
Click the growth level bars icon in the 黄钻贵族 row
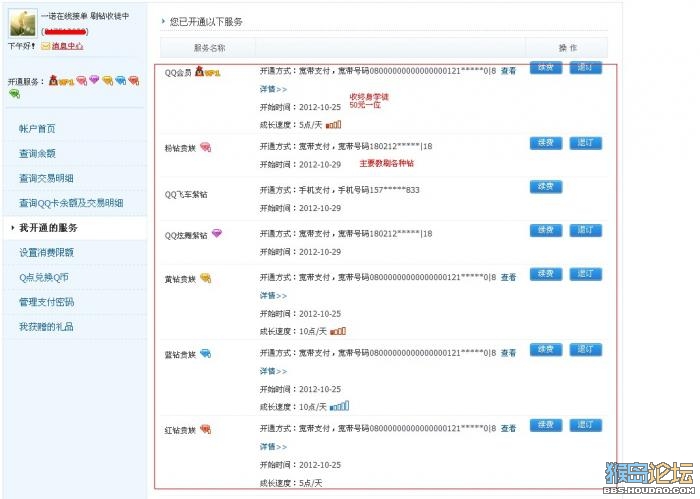[x=338, y=331]
